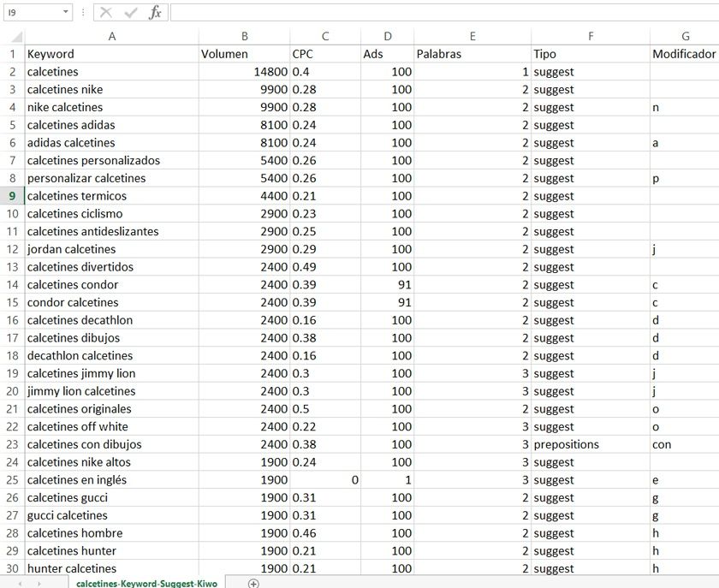719x588 pixels.
Task: Click Modificador 'n' for nike calcetines
Action: point(685,107)
